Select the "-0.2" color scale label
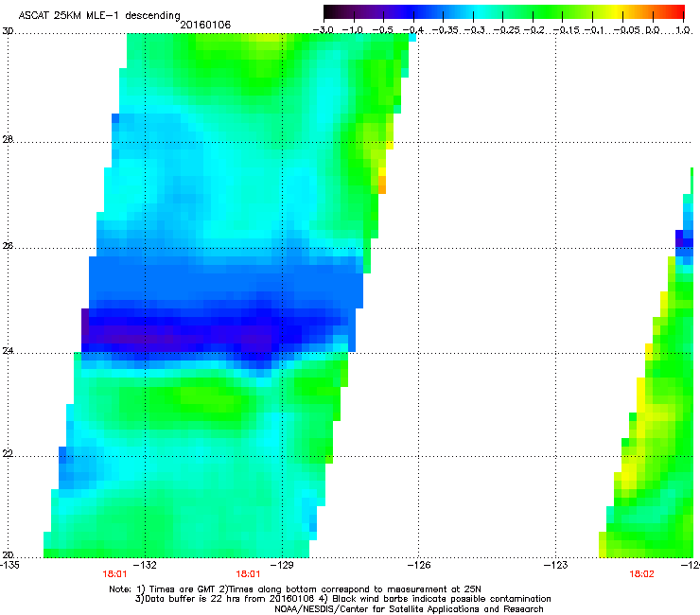 (534, 30)
